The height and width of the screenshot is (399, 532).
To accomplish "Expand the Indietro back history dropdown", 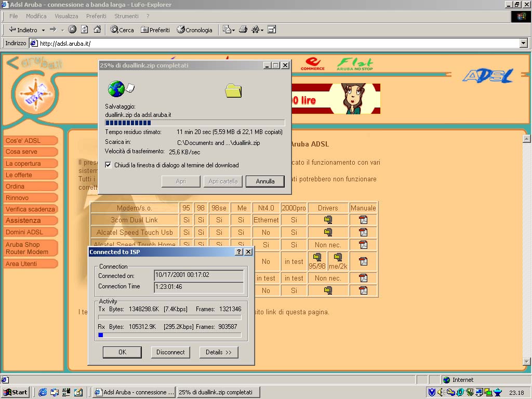I will [43, 30].
